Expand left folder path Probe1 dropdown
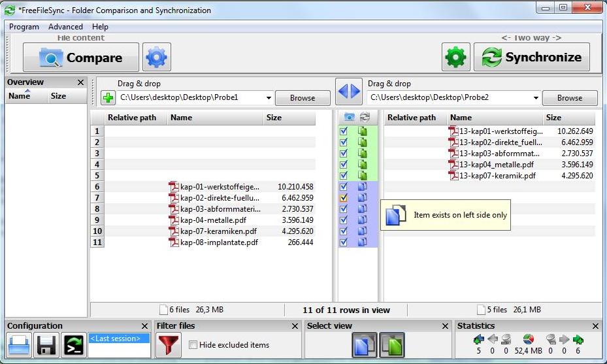The width and height of the screenshot is (607, 364). pos(269,97)
